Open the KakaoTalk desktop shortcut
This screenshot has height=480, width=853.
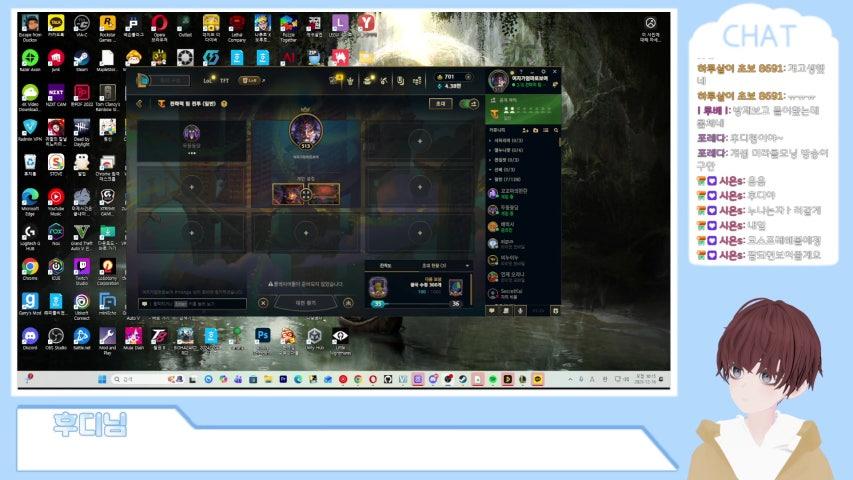click(x=56, y=26)
